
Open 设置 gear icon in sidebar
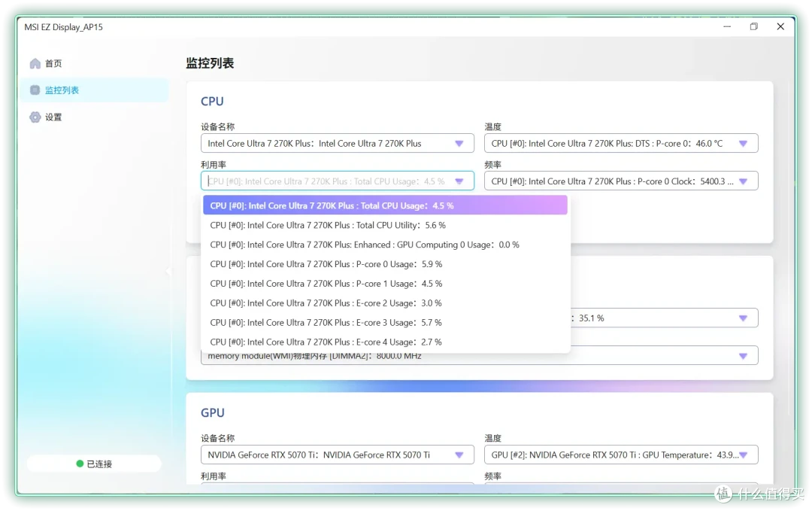(x=35, y=117)
